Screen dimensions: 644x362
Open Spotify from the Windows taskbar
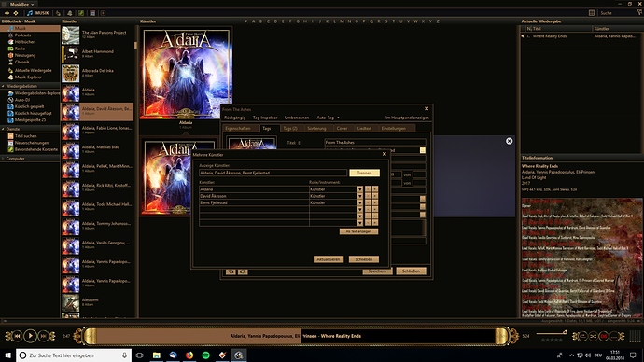point(205,355)
